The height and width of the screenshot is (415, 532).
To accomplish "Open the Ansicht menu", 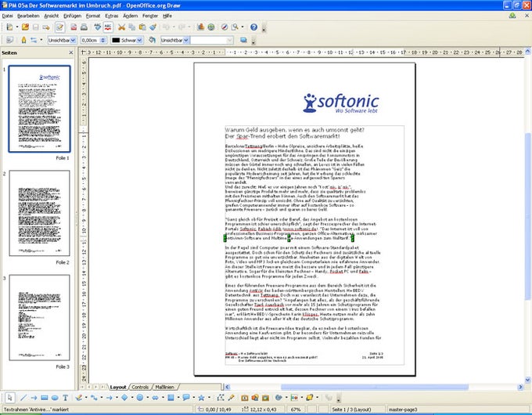I will [x=51, y=16].
